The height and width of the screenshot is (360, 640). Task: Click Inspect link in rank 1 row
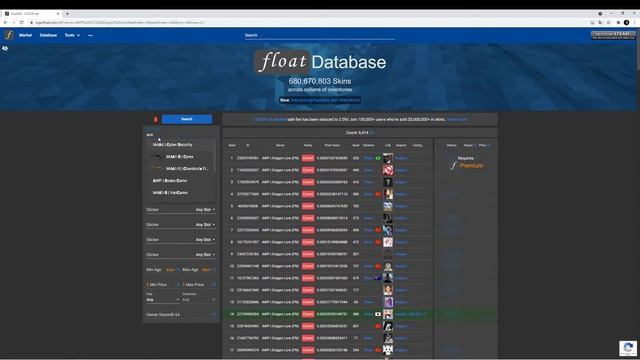click(x=401, y=158)
